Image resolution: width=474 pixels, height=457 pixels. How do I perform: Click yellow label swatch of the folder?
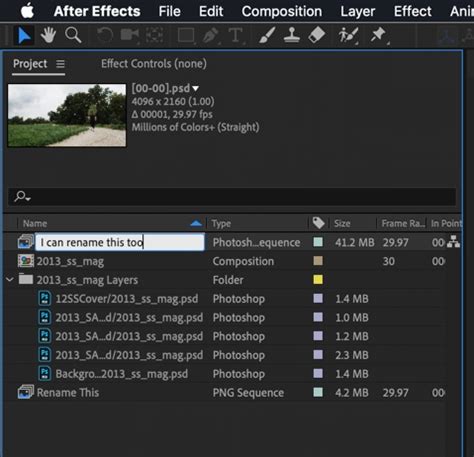click(318, 279)
